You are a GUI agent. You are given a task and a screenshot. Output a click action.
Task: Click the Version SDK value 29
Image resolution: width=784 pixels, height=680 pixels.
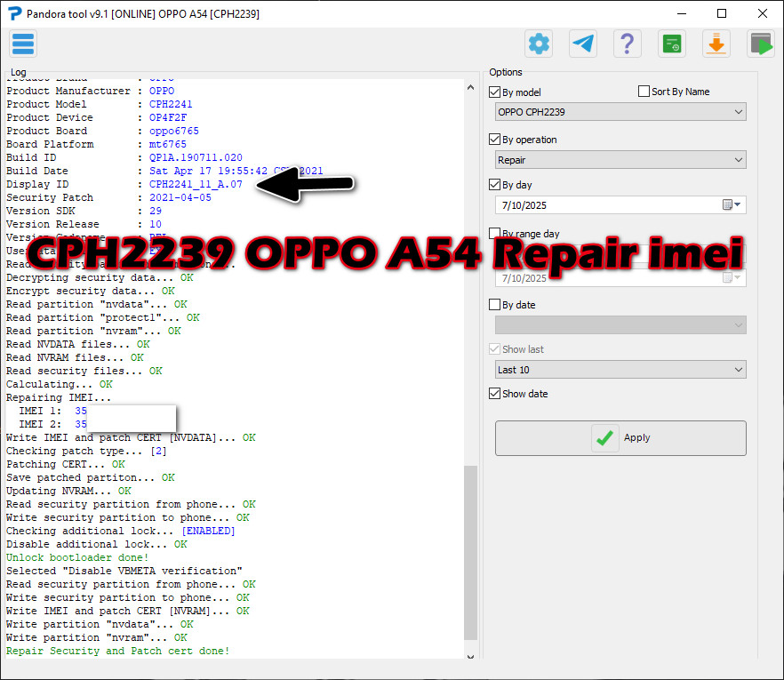coord(155,211)
